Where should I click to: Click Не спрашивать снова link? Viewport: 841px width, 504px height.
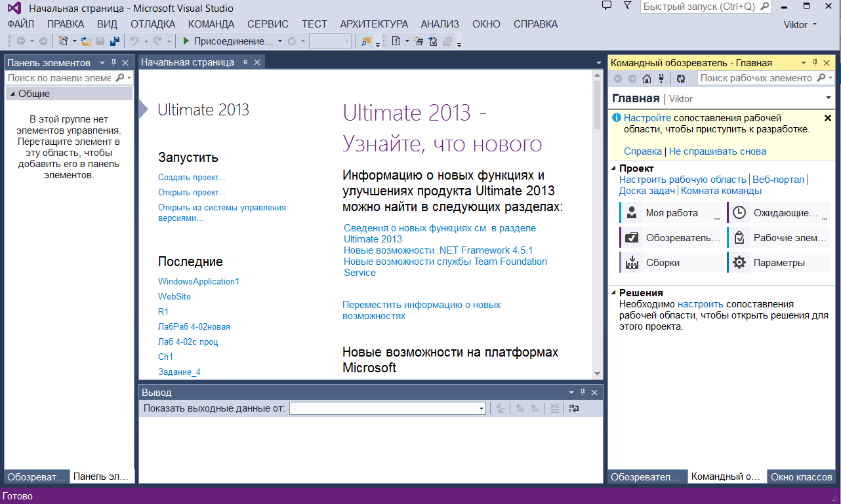[718, 151]
